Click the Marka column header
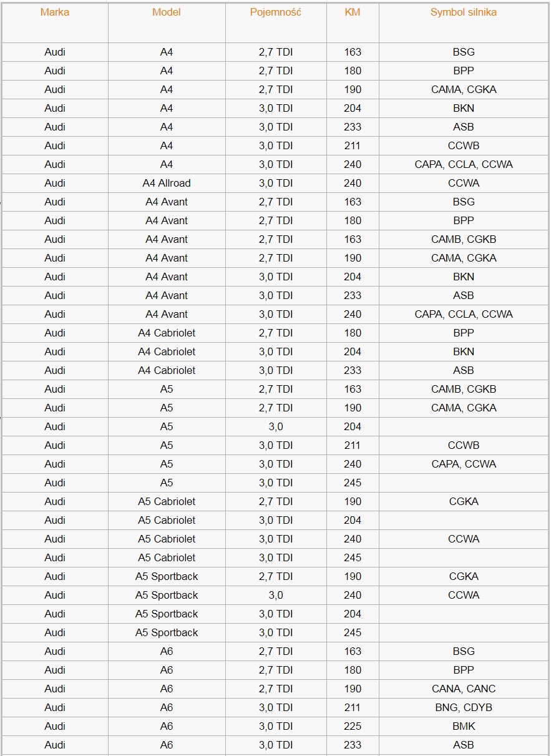This screenshot has height=756, width=551. coord(55,12)
